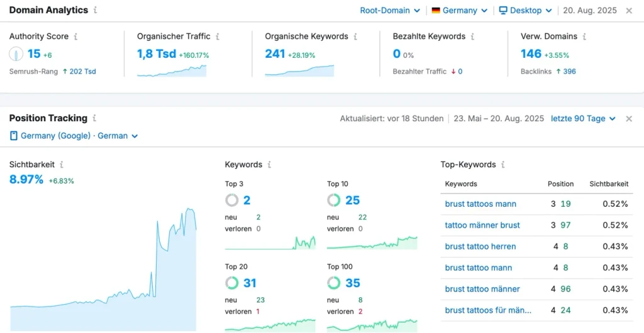Viewport: 644px width, 333px height.
Task: Click the Top 10 donut chart icon
Action: [333, 200]
